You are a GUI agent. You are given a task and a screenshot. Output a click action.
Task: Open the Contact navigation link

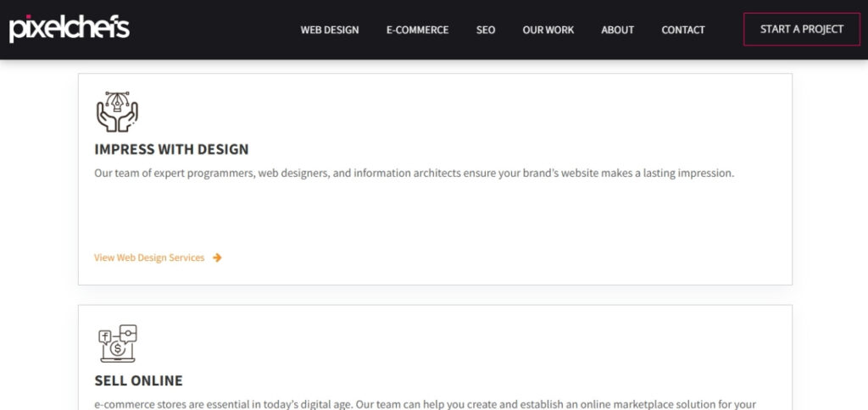683,30
